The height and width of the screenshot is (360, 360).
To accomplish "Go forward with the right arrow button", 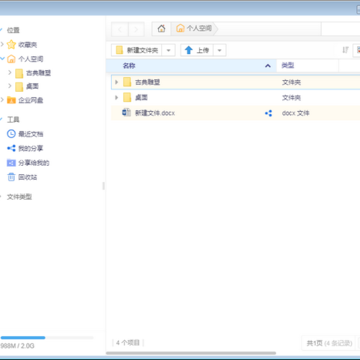I will tap(136, 29).
